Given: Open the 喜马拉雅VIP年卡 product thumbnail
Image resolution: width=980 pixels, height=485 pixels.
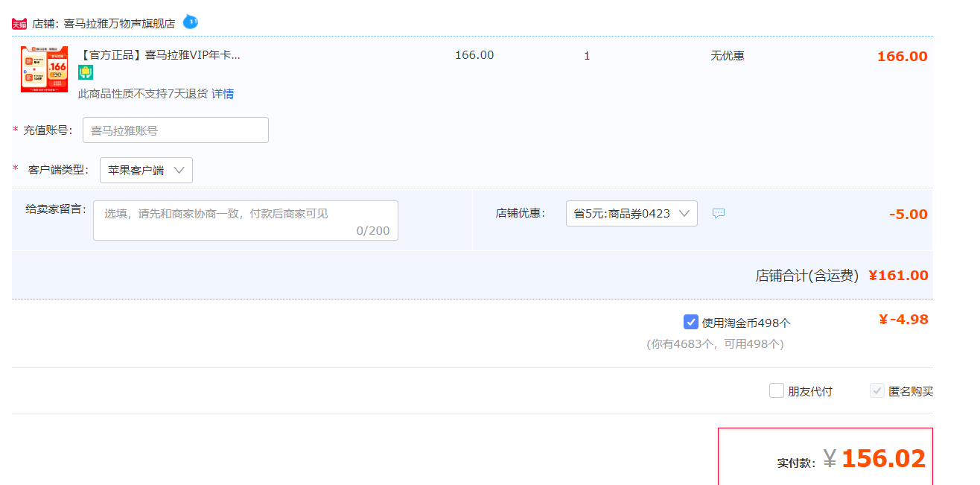Looking at the screenshot, I should [44, 69].
